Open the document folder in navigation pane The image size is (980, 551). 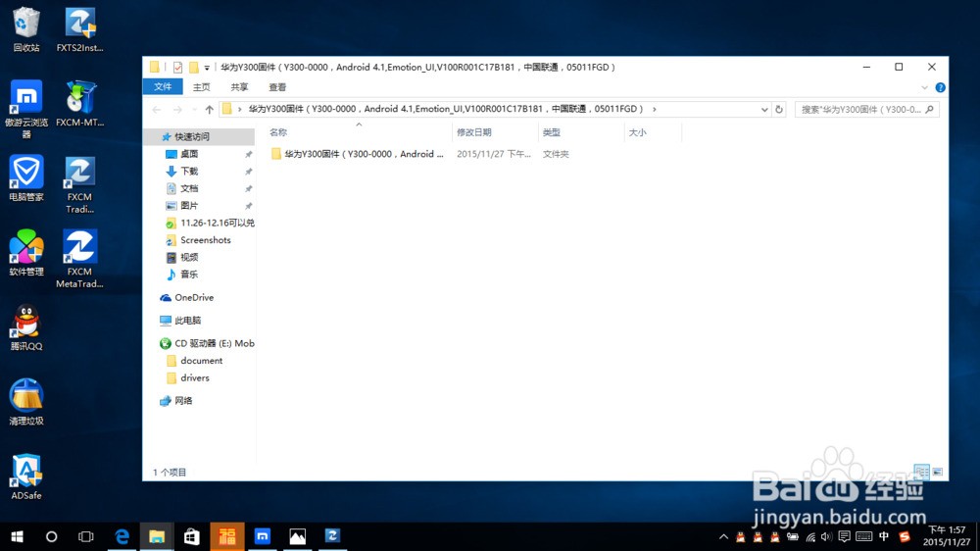[x=199, y=361]
